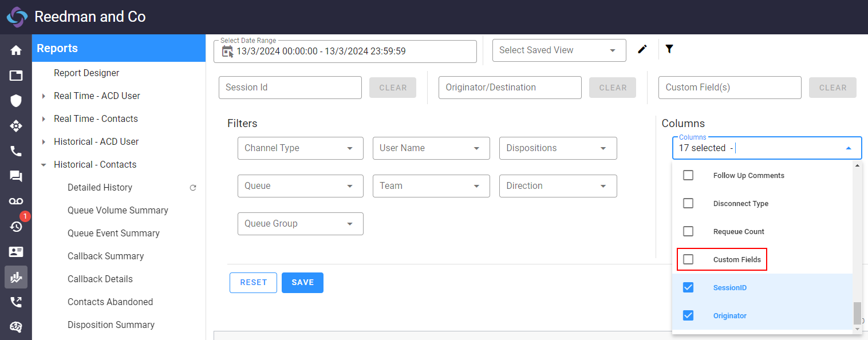Open Detailed History report

coord(100,188)
